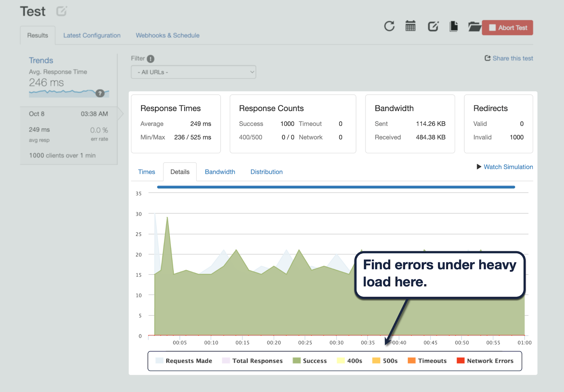Click the play triangle before Watch Simulation

[x=479, y=167]
